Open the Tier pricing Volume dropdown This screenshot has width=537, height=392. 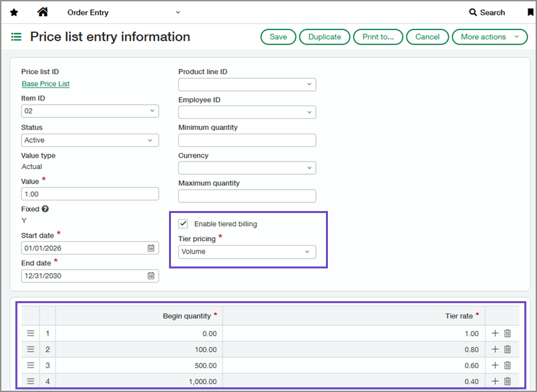point(247,252)
